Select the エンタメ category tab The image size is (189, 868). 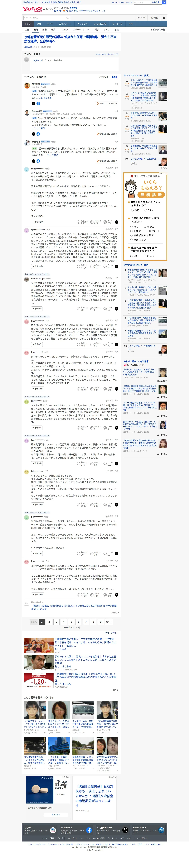coord(64,30)
